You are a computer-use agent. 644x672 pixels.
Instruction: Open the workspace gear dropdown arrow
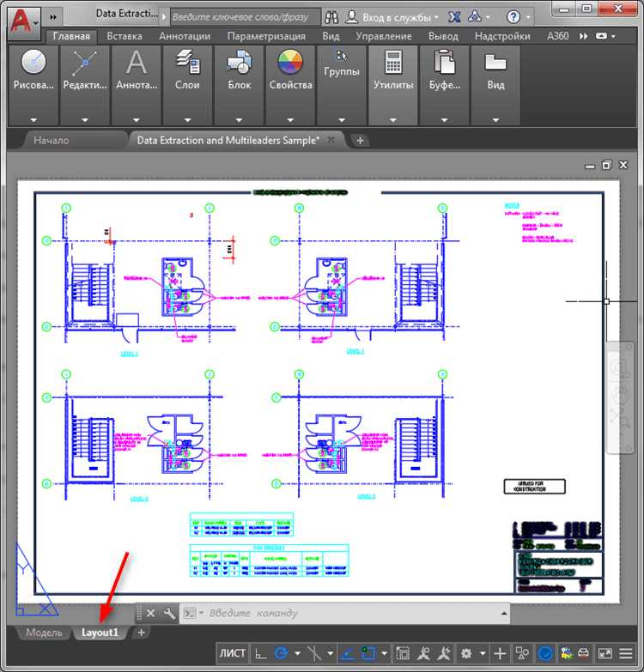(483, 654)
